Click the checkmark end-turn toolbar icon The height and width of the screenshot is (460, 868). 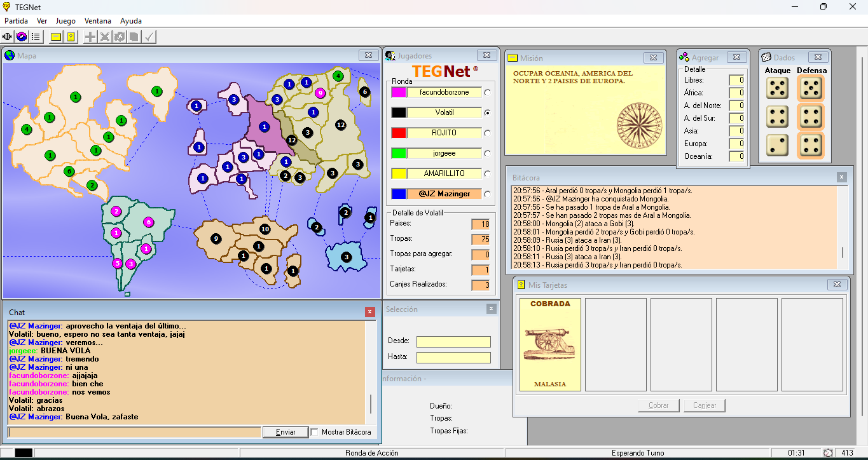pyautogui.click(x=149, y=37)
